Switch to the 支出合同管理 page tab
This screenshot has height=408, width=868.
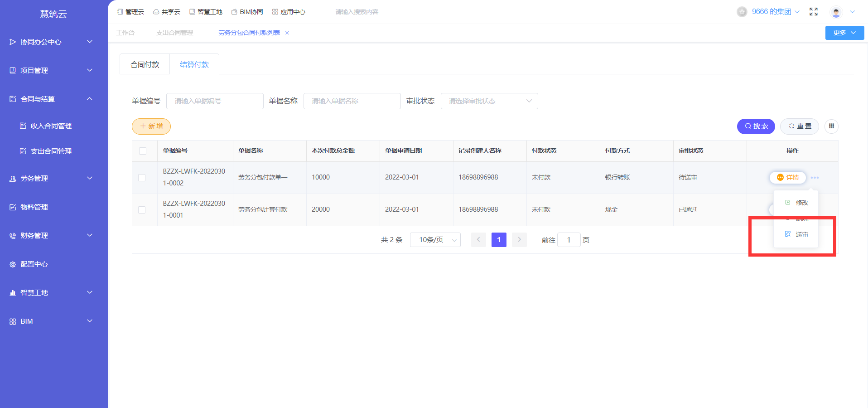174,33
